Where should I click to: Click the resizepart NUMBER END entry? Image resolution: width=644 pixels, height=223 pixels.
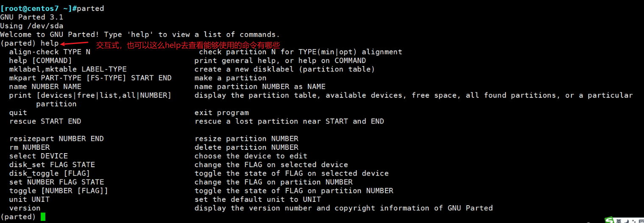(x=56, y=139)
